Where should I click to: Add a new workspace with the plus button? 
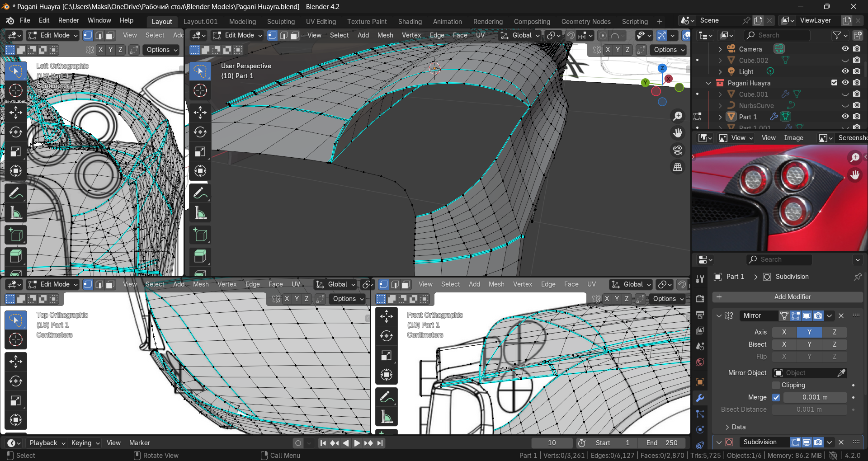point(660,22)
